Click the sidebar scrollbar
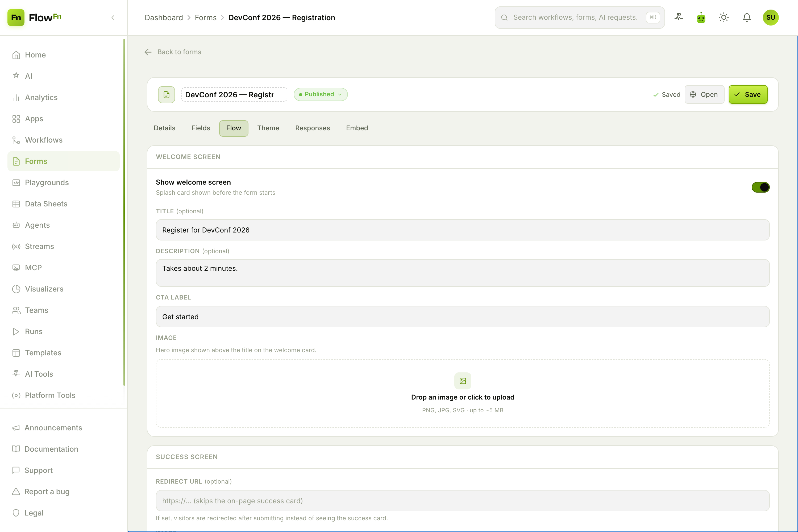798x532 pixels. coord(124,212)
